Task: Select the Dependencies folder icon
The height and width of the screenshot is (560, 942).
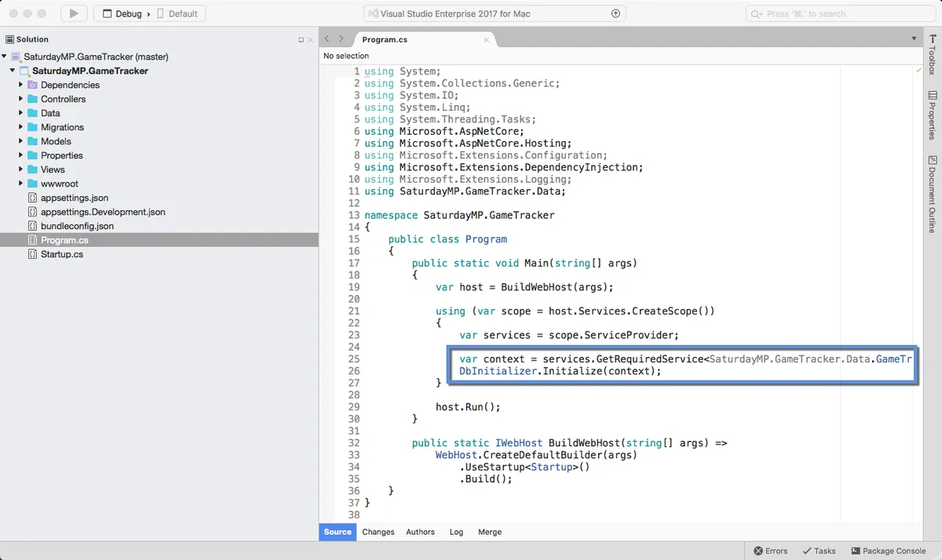Action: click(x=32, y=85)
